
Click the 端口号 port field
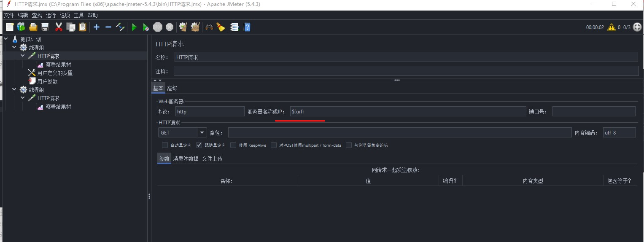coord(594,111)
